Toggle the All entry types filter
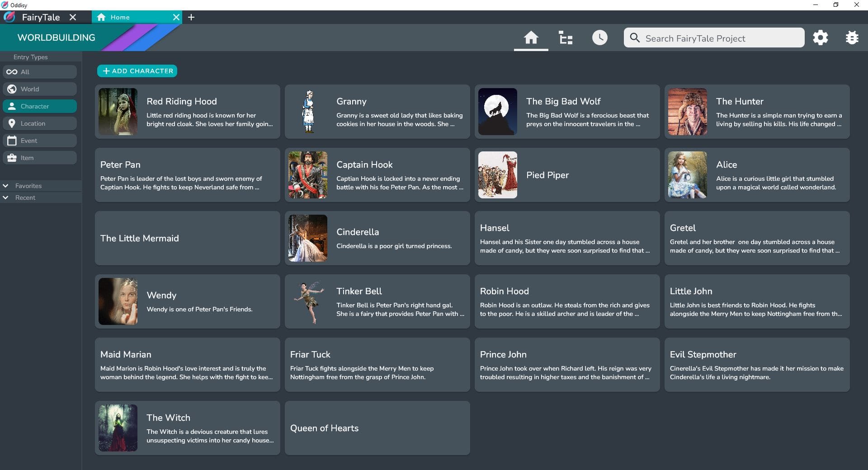Screen dimensions: 868x470 pyautogui.click(x=39, y=71)
